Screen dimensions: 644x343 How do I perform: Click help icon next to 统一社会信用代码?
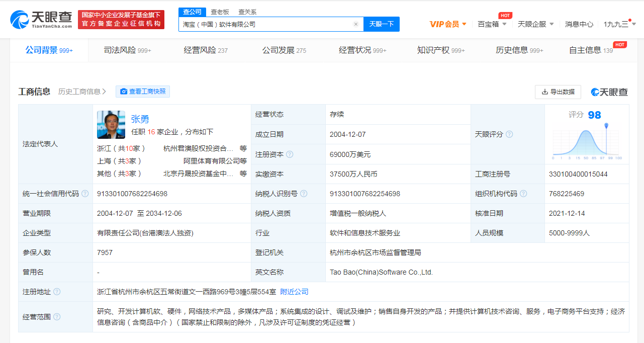coord(85,194)
